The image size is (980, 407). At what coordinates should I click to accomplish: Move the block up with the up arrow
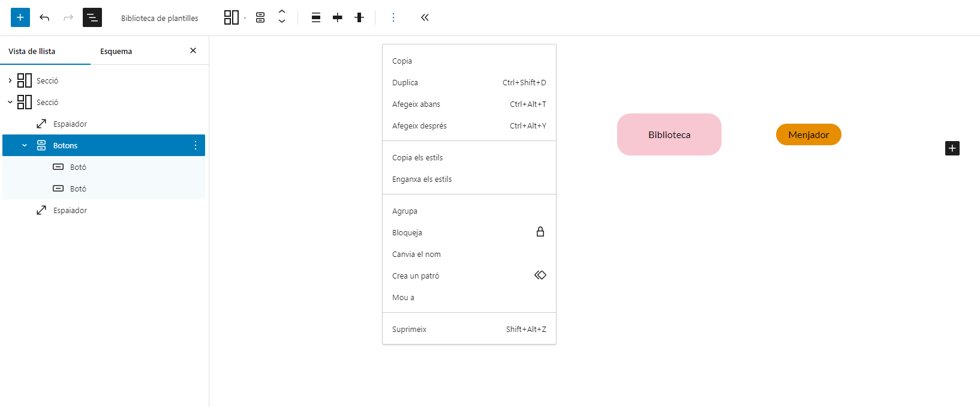point(282,12)
